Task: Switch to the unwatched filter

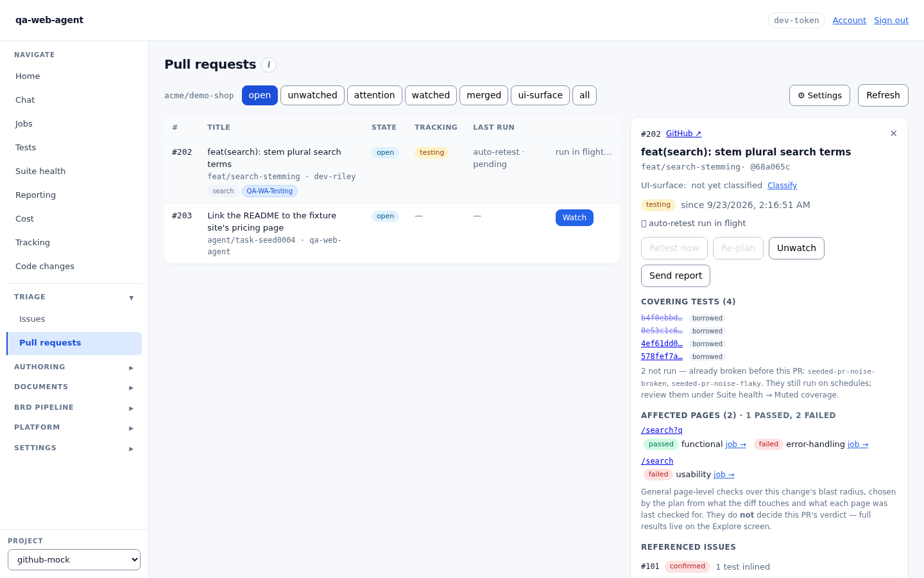Action: [312, 95]
